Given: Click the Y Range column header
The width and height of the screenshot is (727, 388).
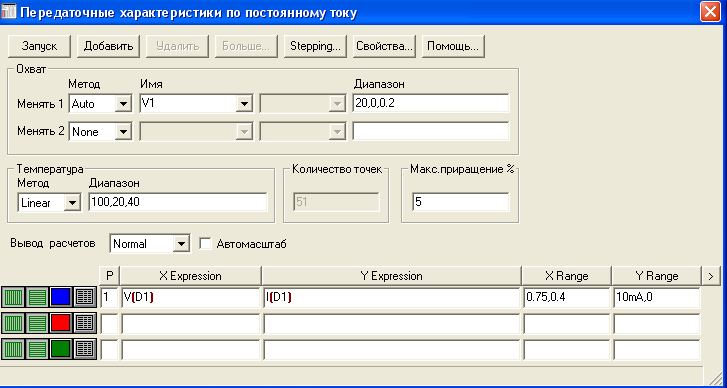Looking at the screenshot, I should tap(657, 276).
